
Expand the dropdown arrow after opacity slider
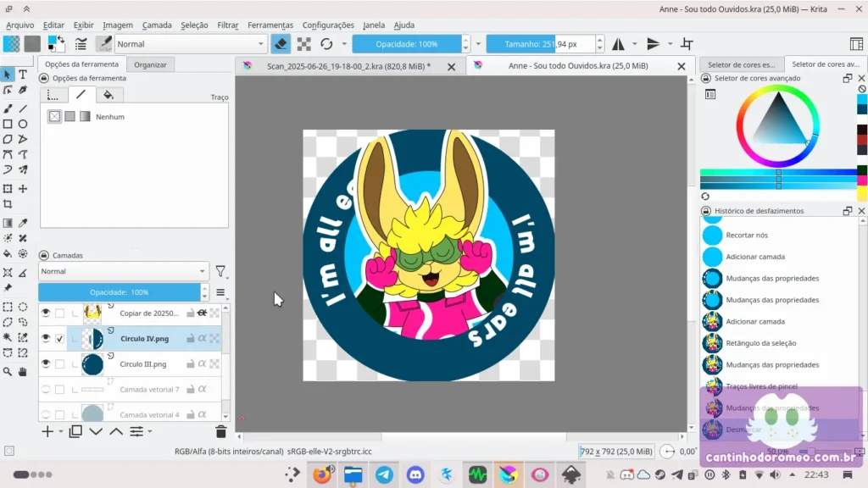pos(478,44)
